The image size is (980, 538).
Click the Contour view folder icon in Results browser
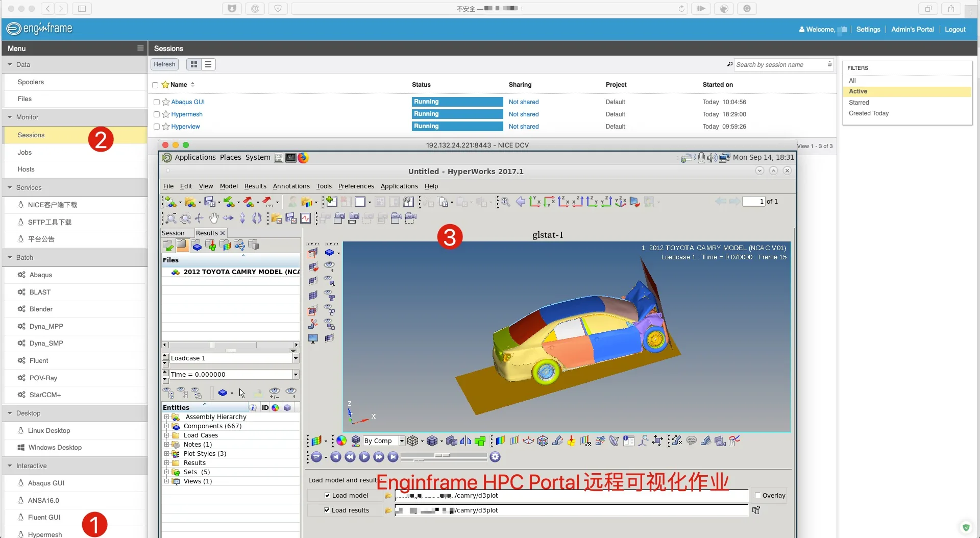click(225, 246)
